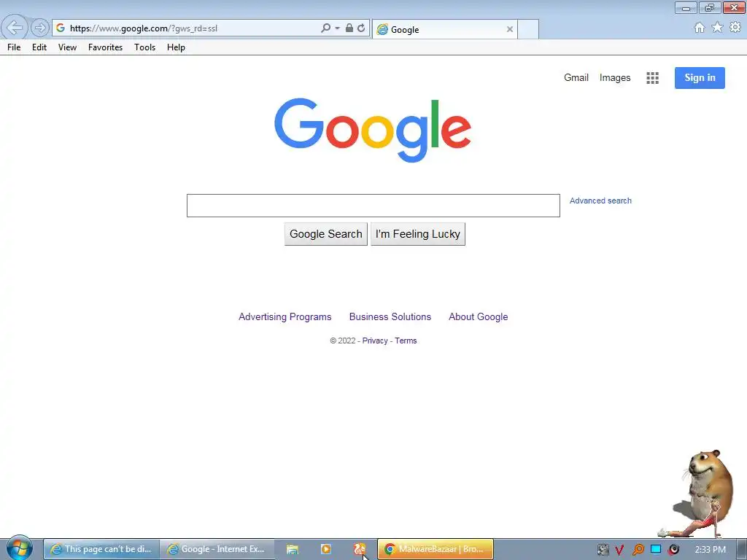This screenshot has height=560, width=747.
Task: Refresh the page with the reload icon
Action: [361, 28]
